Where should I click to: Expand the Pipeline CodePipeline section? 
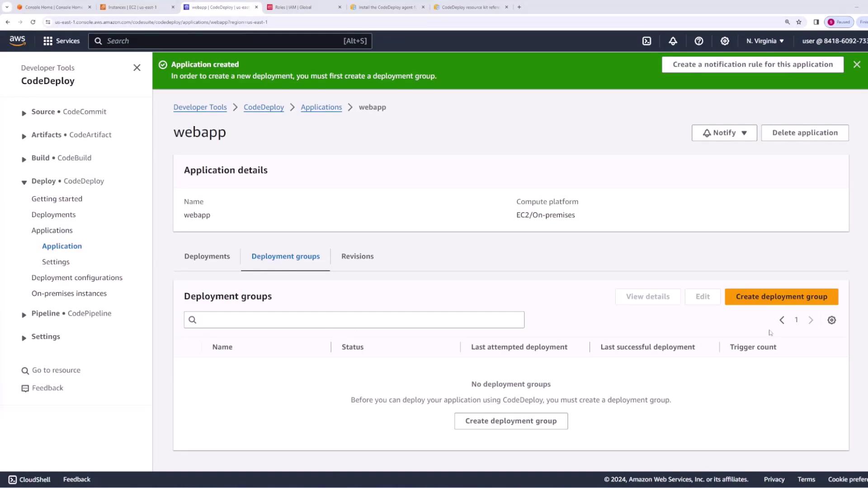pyautogui.click(x=24, y=314)
